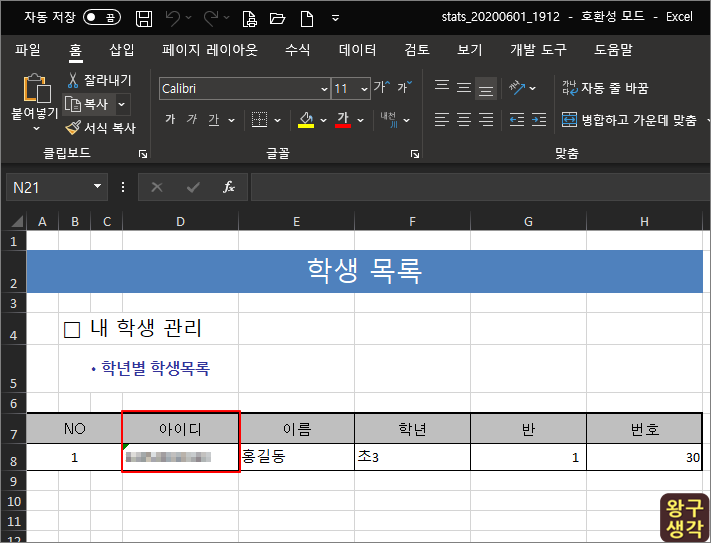
Task: Click the text orientation icon
Action: [517, 87]
